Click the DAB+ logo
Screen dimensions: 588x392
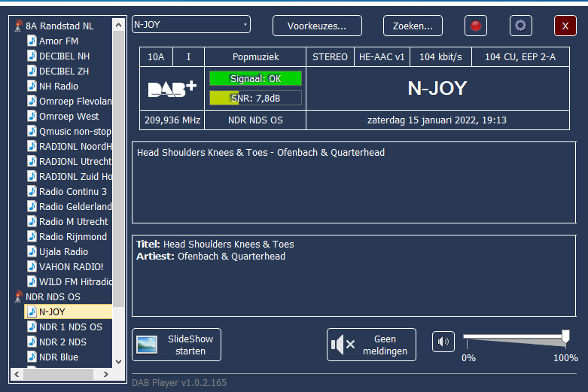point(172,89)
